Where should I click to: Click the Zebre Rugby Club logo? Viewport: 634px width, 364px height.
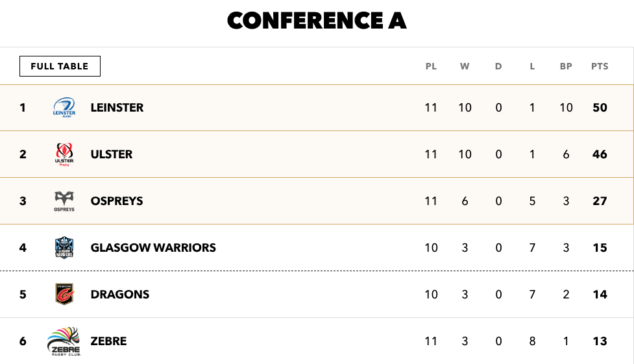64,341
